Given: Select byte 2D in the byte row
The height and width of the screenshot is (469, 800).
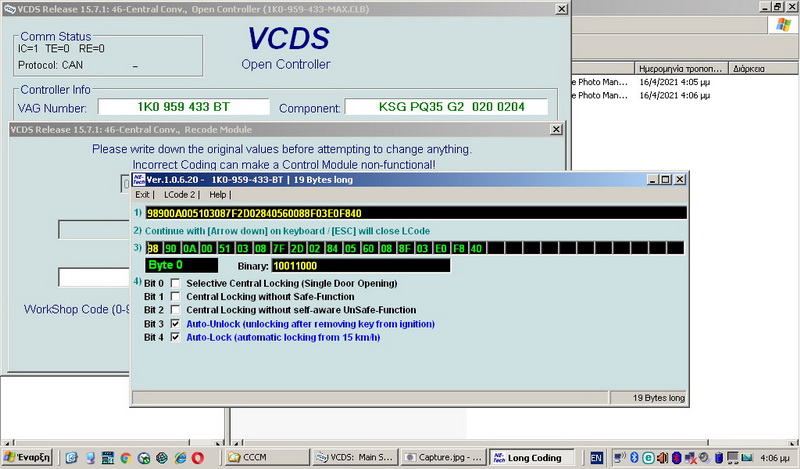Looking at the screenshot, I should 297,249.
